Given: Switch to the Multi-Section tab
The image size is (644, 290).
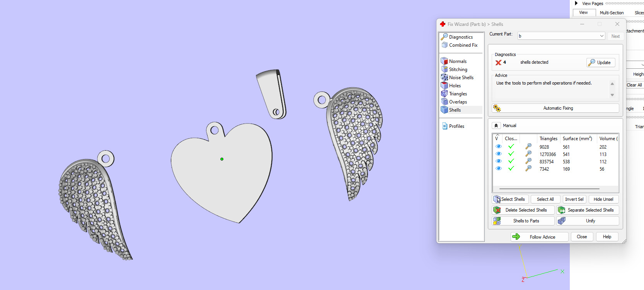Looking at the screenshot, I should point(612,13).
